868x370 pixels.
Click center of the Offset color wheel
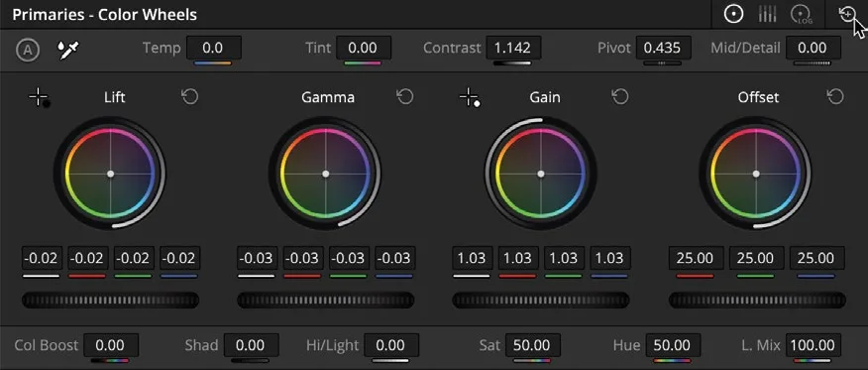[756, 174]
